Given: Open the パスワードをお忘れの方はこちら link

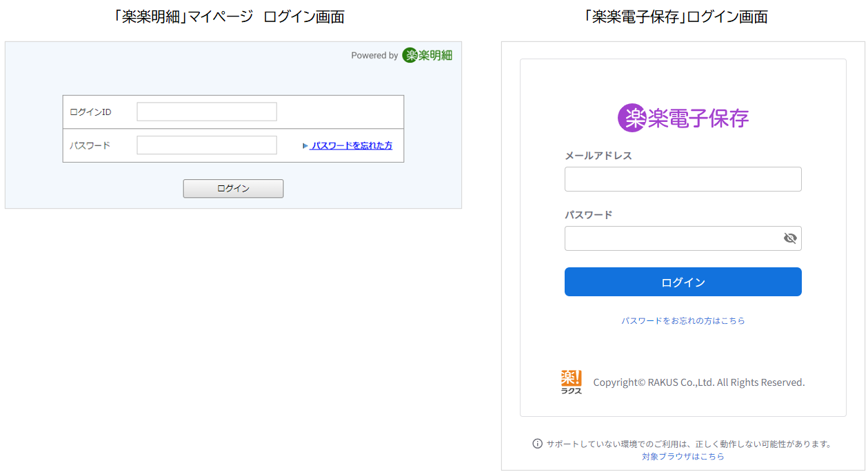Looking at the screenshot, I should pos(683,320).
